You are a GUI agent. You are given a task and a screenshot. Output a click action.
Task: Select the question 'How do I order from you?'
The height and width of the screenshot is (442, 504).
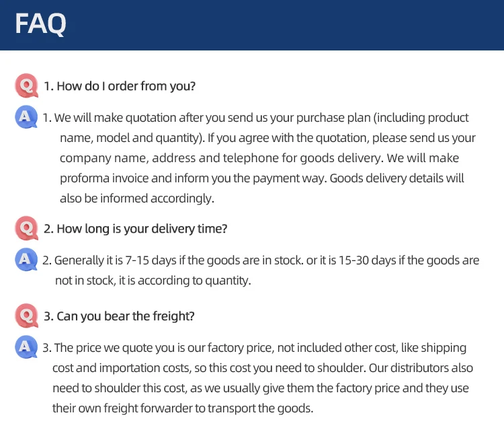(x=120, y=86)
